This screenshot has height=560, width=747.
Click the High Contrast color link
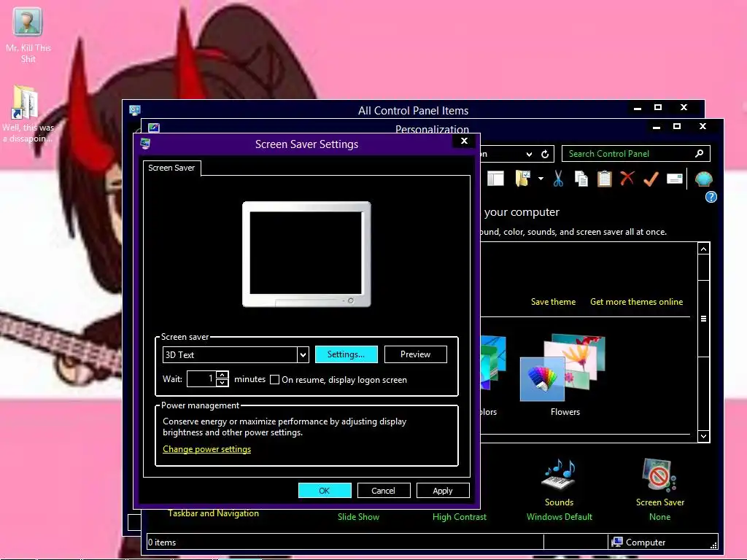pos(460,517)
